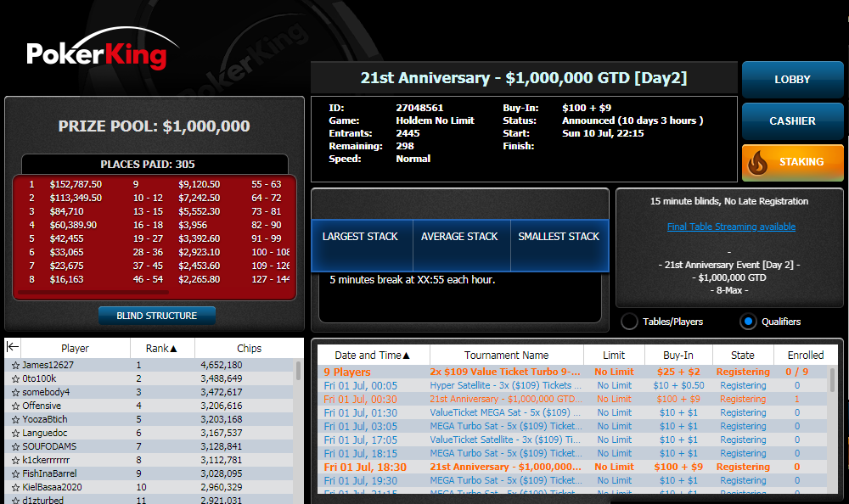Screen dimensions: 849x504
Task: Open the Staking section
Action: [x=793, y=162]
